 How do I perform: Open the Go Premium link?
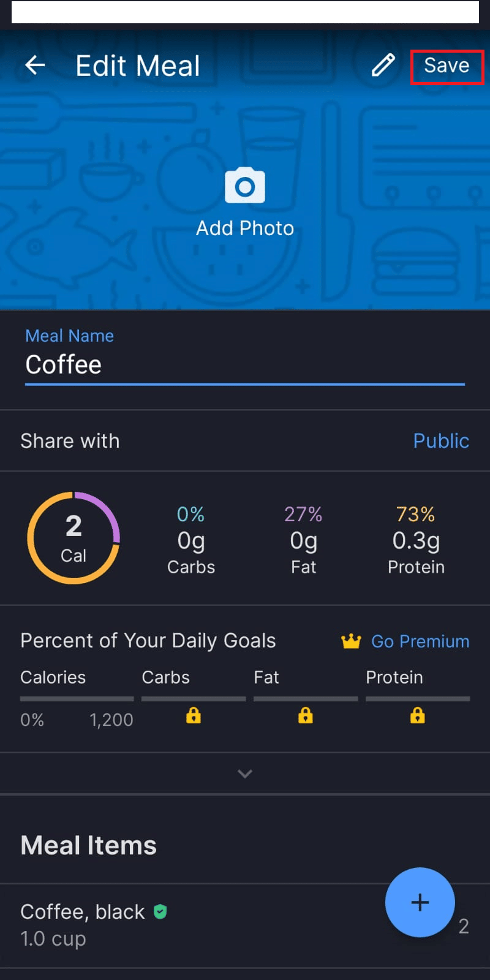(x=420, y=641)
